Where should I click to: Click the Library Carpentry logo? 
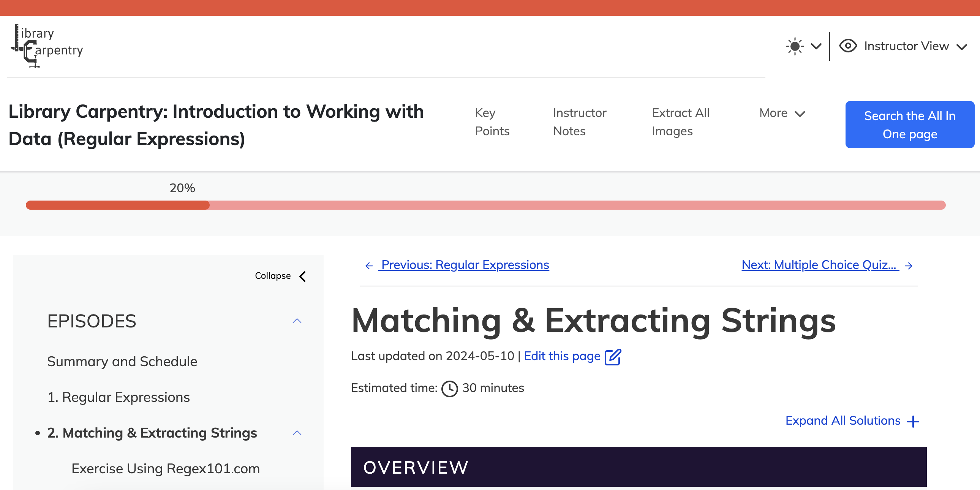tap(47, 46)
